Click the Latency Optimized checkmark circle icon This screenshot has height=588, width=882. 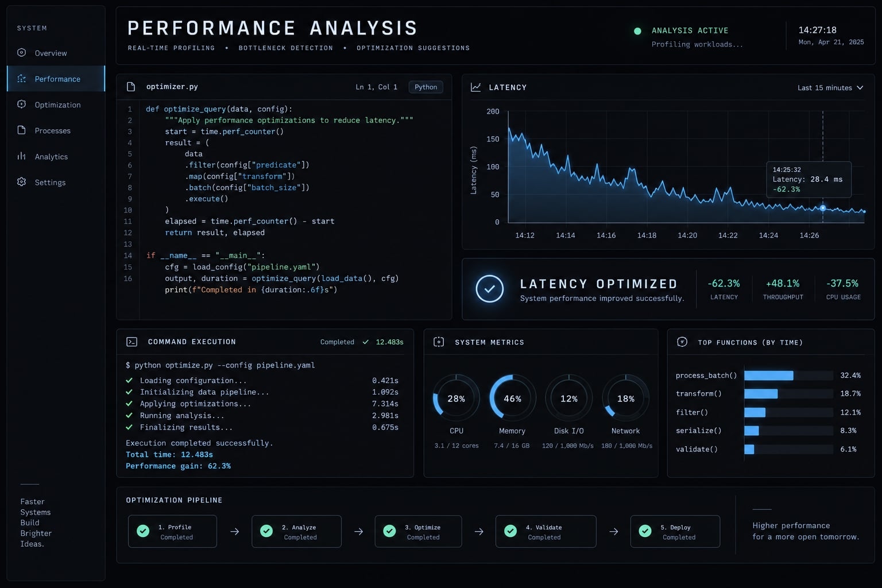(489, 289)
